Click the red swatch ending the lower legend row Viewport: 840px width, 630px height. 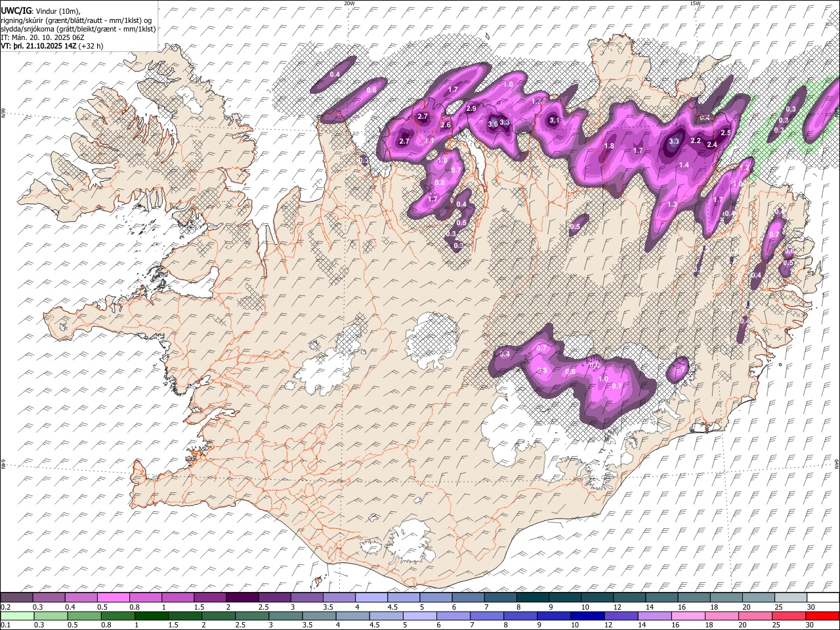[822, 616]
